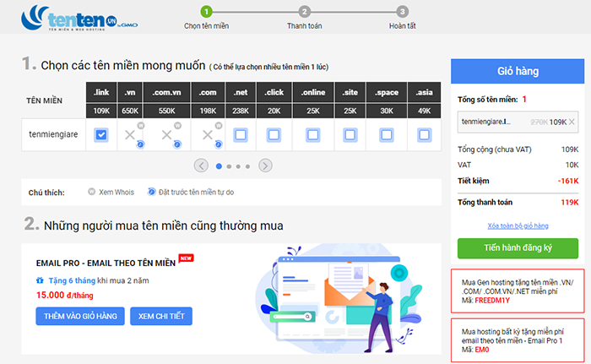
Task: Check the .asia domain checkbox
Action: click(x=424, y=134)
